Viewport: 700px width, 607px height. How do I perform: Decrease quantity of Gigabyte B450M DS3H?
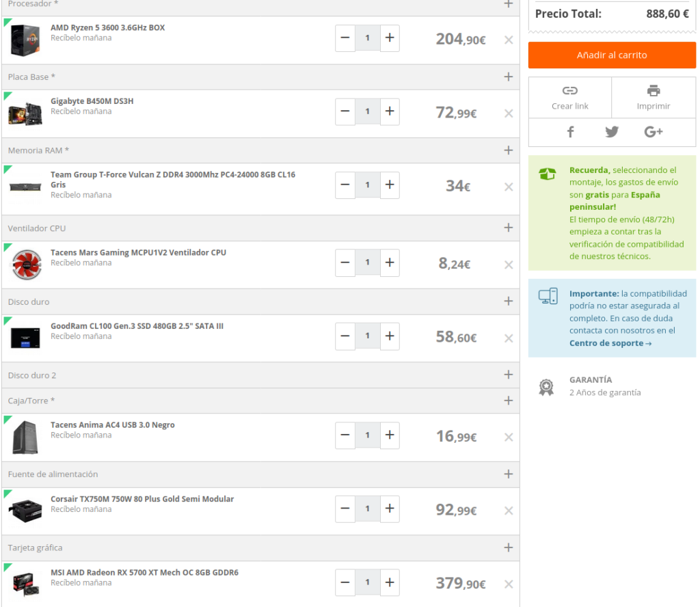click(x=345, y=111)
